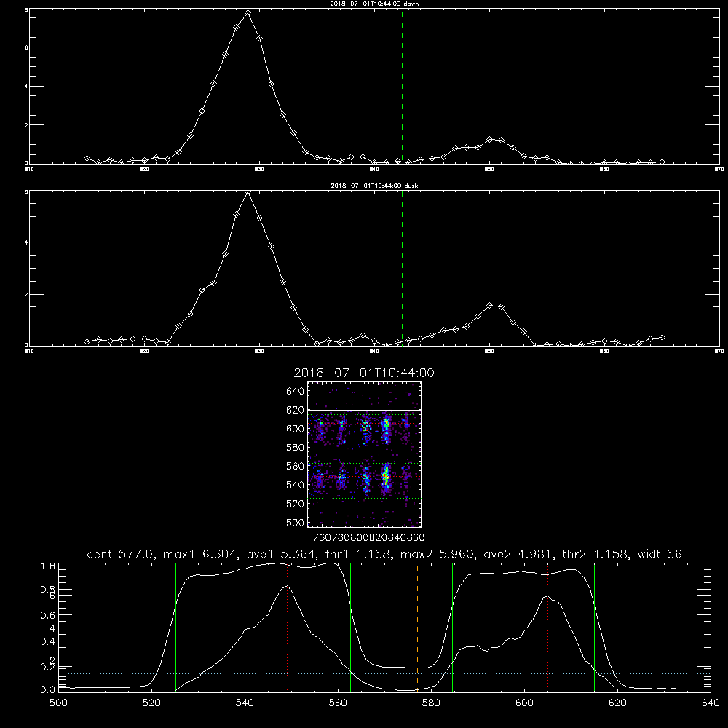
Task: Open the spectral heatmap image thumbnail
Action: pos(365,454)
